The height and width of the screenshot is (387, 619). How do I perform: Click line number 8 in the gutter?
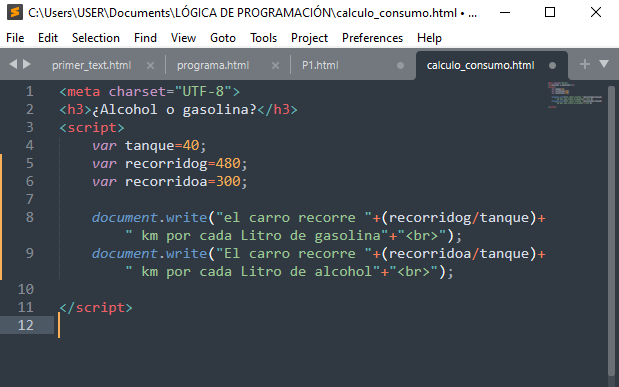point(30,217)
